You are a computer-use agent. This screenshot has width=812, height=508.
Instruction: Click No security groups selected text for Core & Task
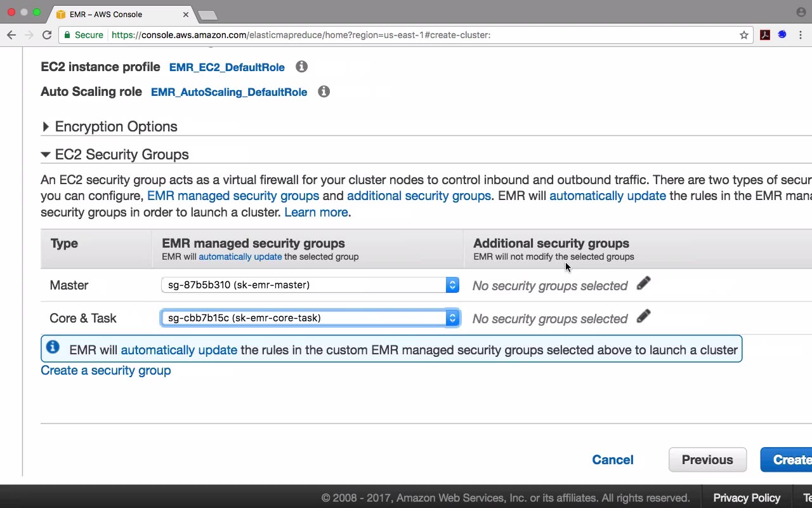point(550,319)
